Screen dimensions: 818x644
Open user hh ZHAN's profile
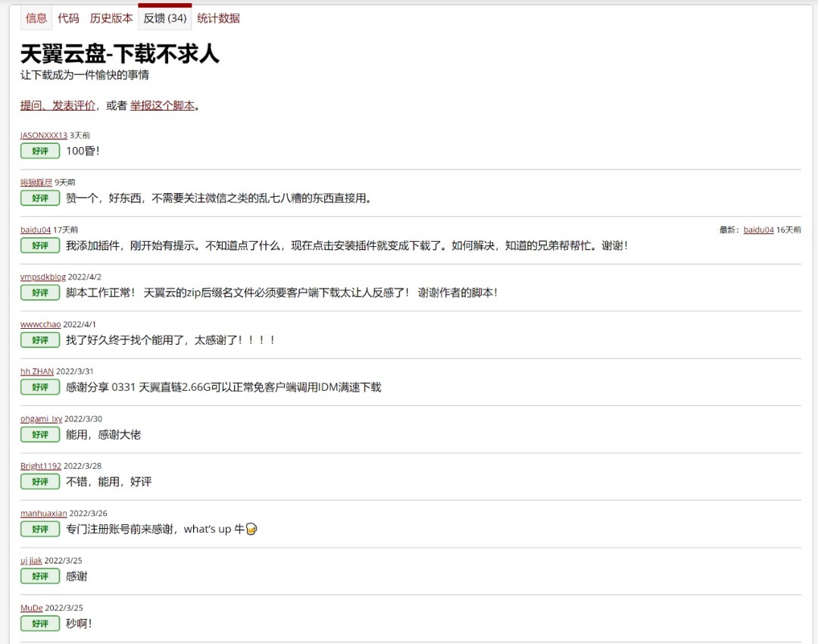point(37,371)
